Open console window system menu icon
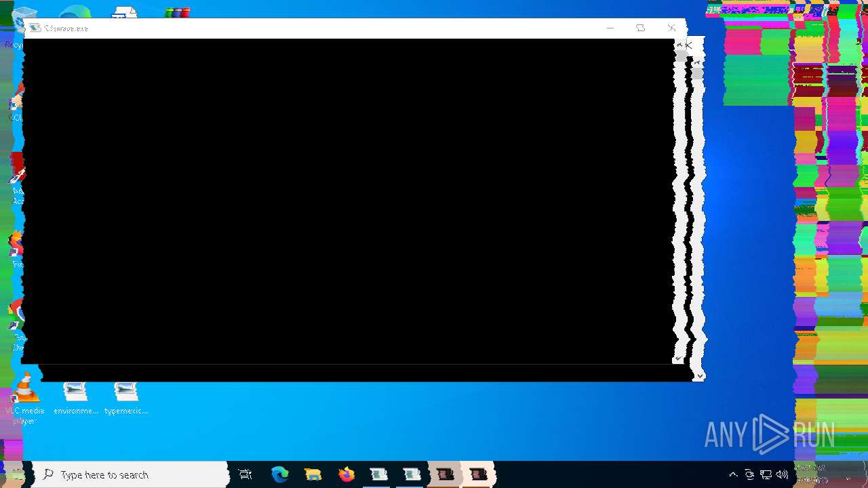 (35, 28)
